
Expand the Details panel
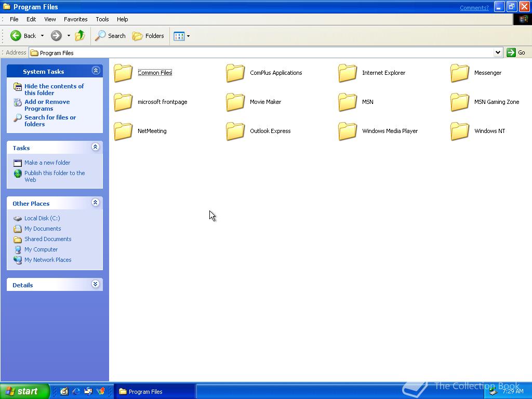pyautogui.click(x=96, y=284)
